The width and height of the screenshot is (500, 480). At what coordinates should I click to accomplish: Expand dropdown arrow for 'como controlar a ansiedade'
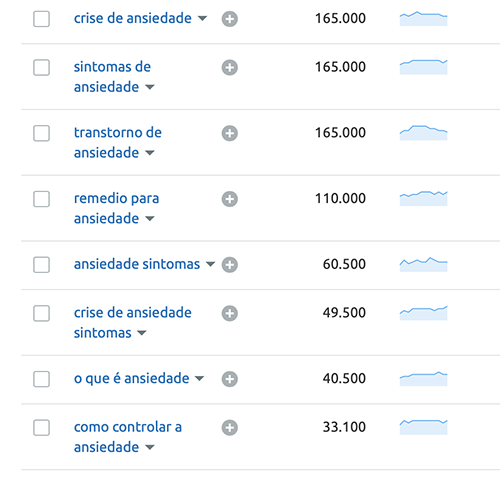click(x=150, y=447)
